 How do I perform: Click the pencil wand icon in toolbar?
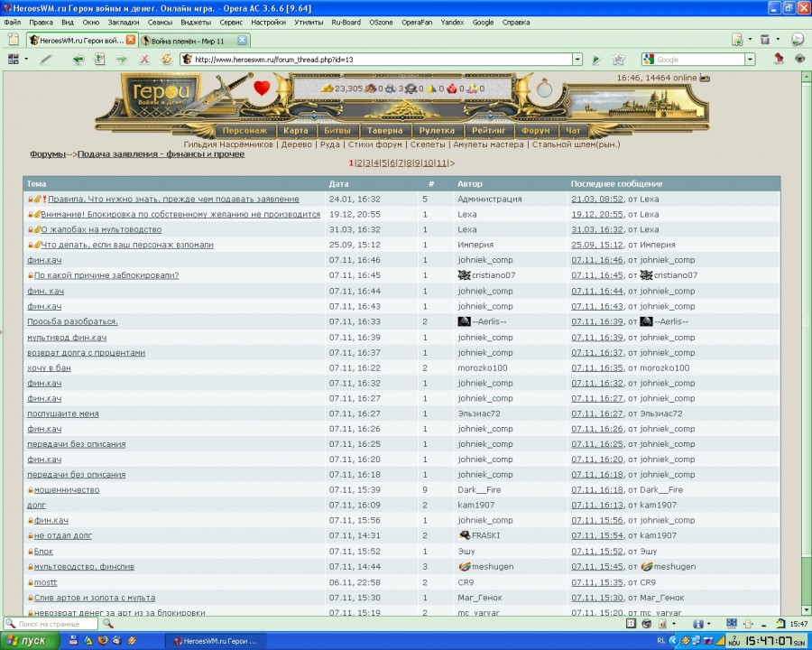[46, 60]
